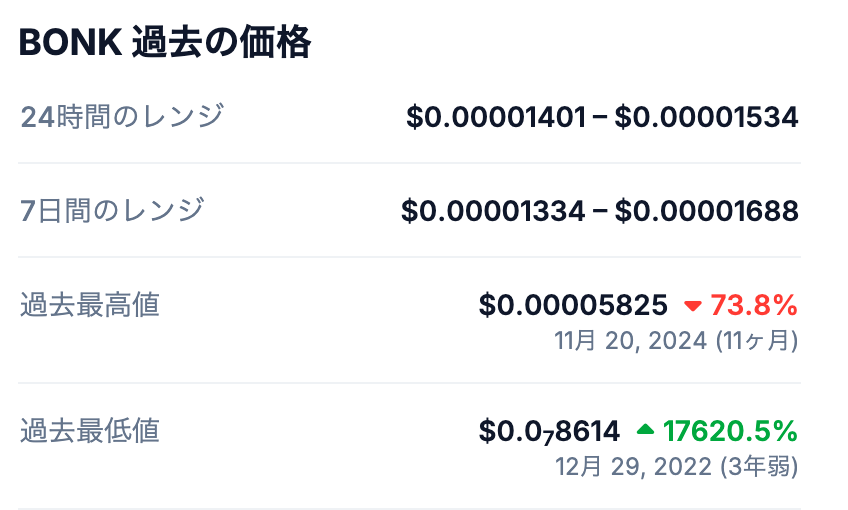Click the all-time high value $0.00005825
Screen dimensions: 848x510
click(x=573, y=304)
